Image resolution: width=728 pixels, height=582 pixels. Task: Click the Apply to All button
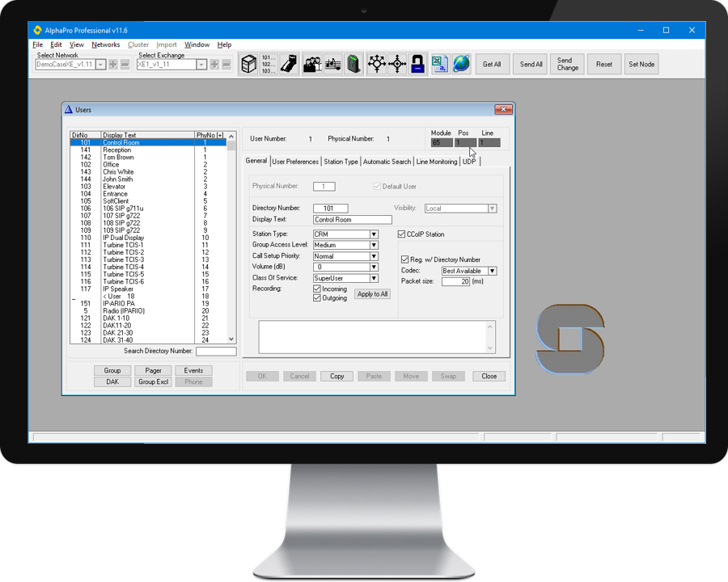coord(372,294)
